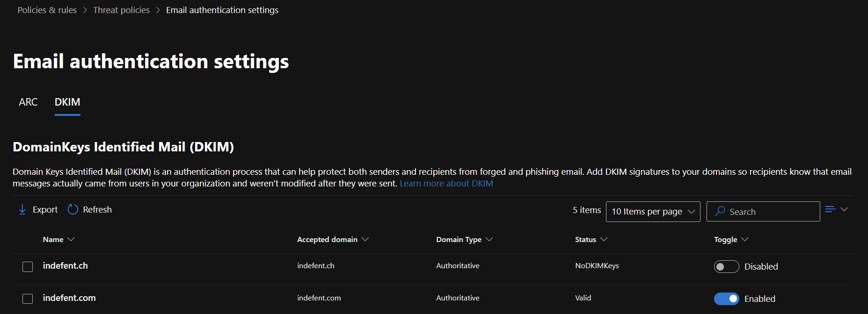Navigate to Policies & rules breadcrumb

pyautogui.click(x=47, y=10)
